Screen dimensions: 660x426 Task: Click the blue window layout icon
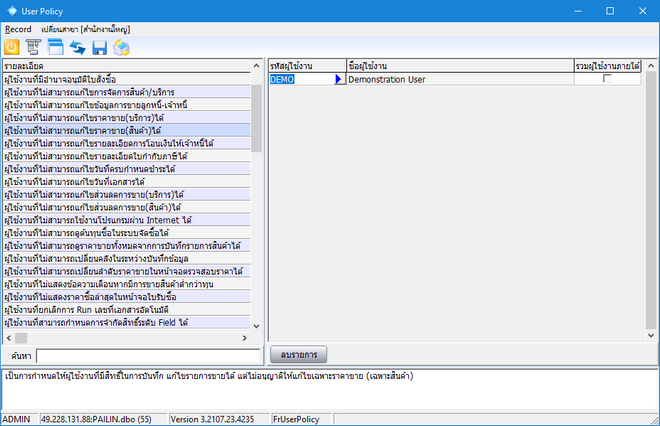55,47
